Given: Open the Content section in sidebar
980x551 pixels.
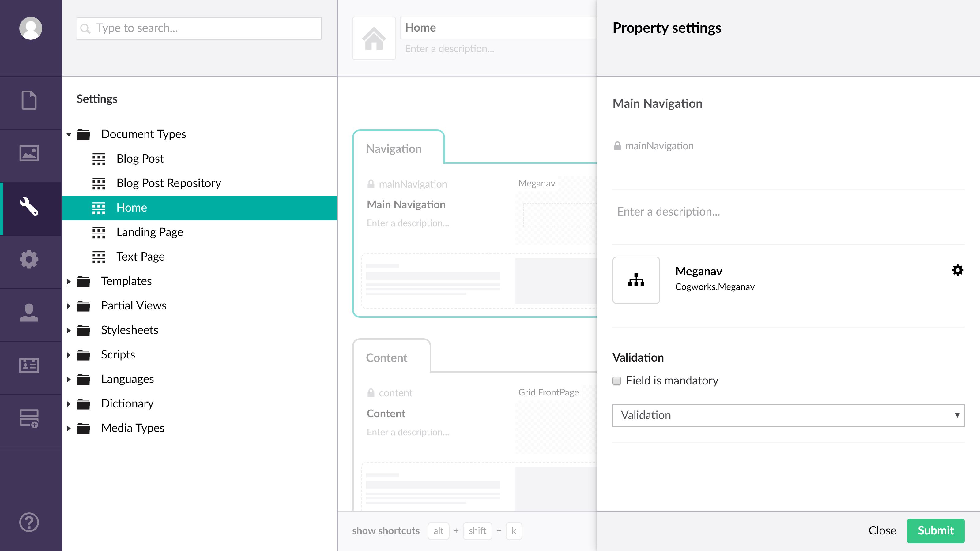Looking at the screenshot, I should [29, 100].
